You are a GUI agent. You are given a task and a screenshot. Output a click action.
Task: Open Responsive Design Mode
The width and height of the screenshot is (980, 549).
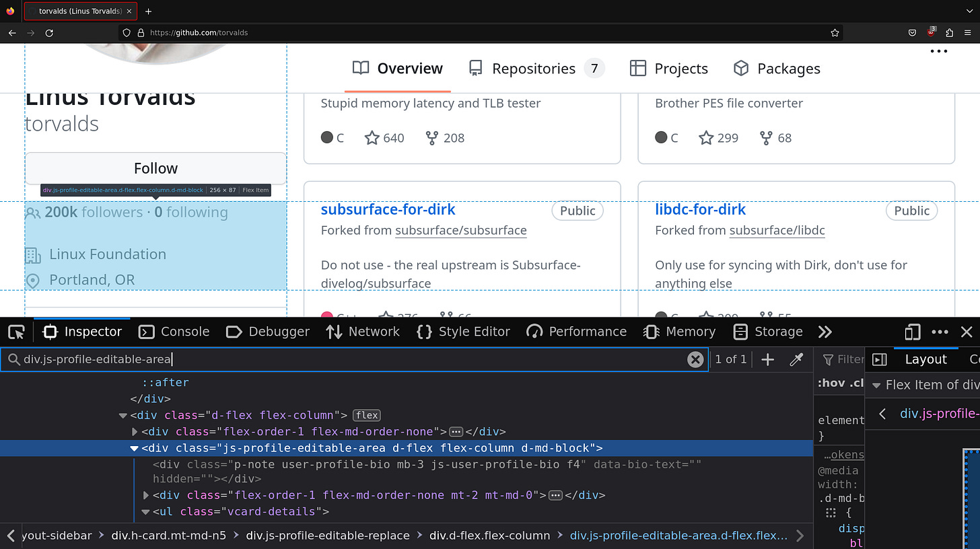[912, 331]
